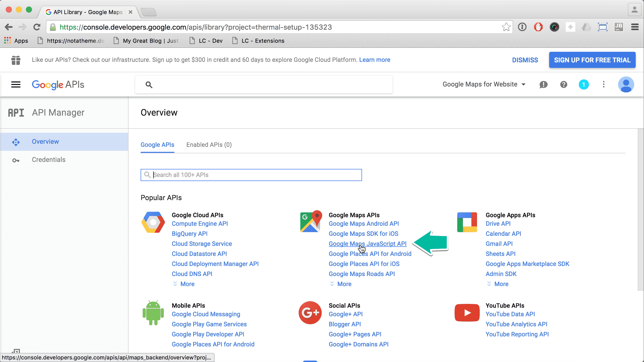Open the three-dot overflow menu

coord(603,84)
